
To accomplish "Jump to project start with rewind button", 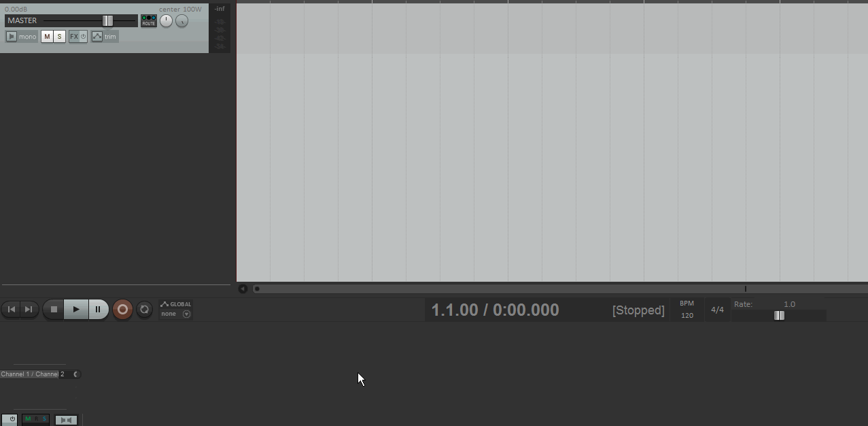I will pos(11,309).
